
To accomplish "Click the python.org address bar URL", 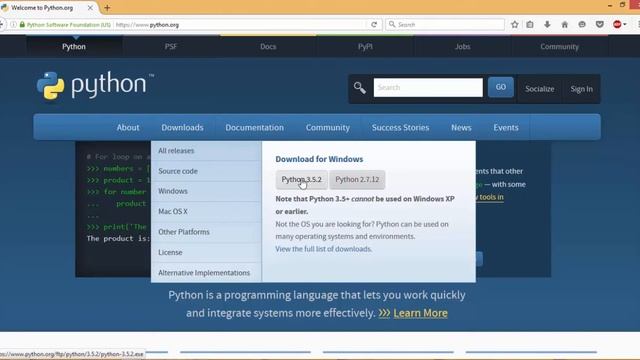I will tap(147, 25).
